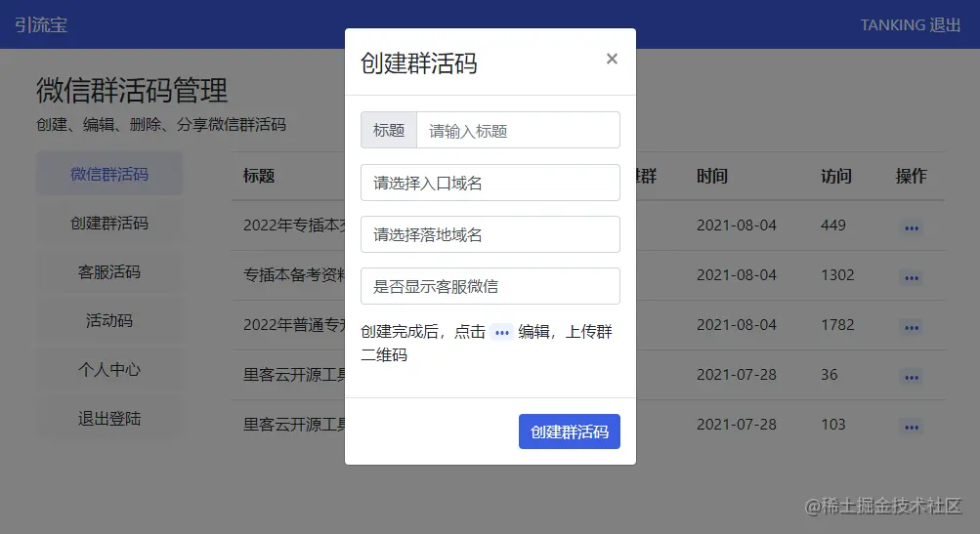Open actions menu for row with 449 visits

tap(912, 227)
